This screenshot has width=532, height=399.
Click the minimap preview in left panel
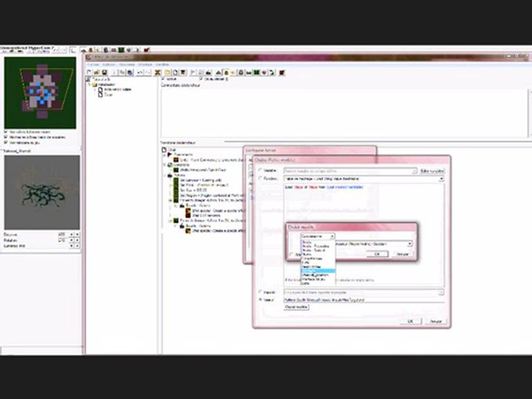[x=40, y=93]
